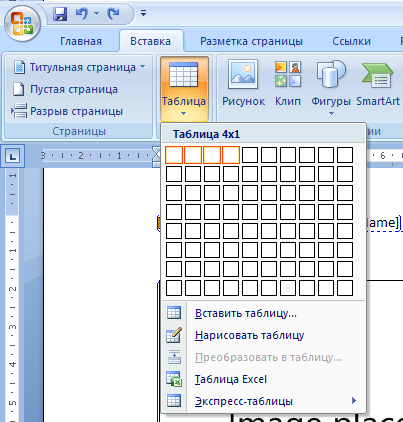Choose Вставить таблицу... menu entry

point(263,313)
